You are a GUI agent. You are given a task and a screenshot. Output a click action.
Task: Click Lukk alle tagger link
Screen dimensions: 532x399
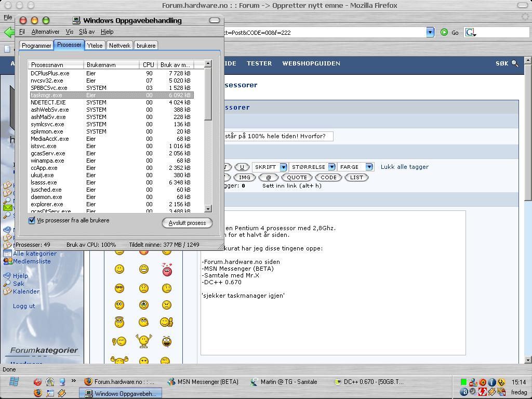[404, 167]
